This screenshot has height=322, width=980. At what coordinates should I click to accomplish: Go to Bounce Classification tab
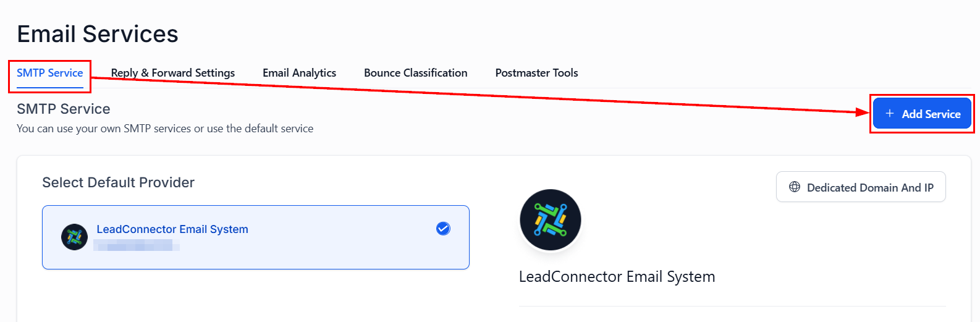[x=415, y=73]
